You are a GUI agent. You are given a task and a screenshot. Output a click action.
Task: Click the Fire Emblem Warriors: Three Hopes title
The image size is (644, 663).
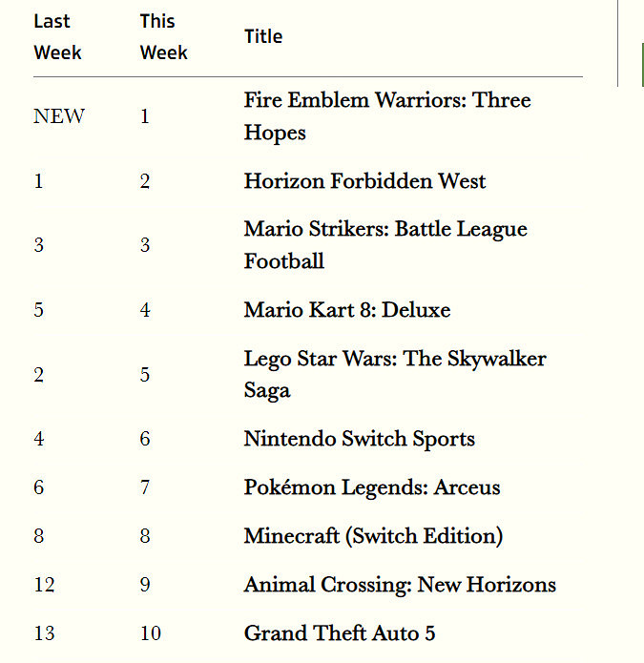(386, 116)
